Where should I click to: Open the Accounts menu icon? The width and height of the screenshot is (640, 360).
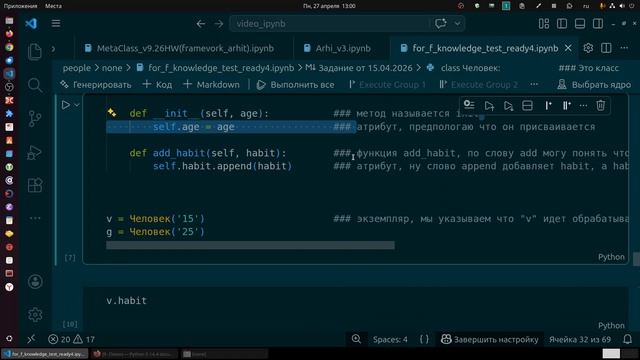click(x=35, y=282)
